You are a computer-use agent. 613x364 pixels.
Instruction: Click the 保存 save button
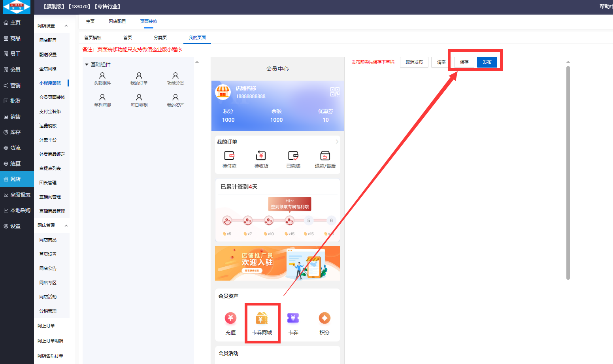point(464,62)
